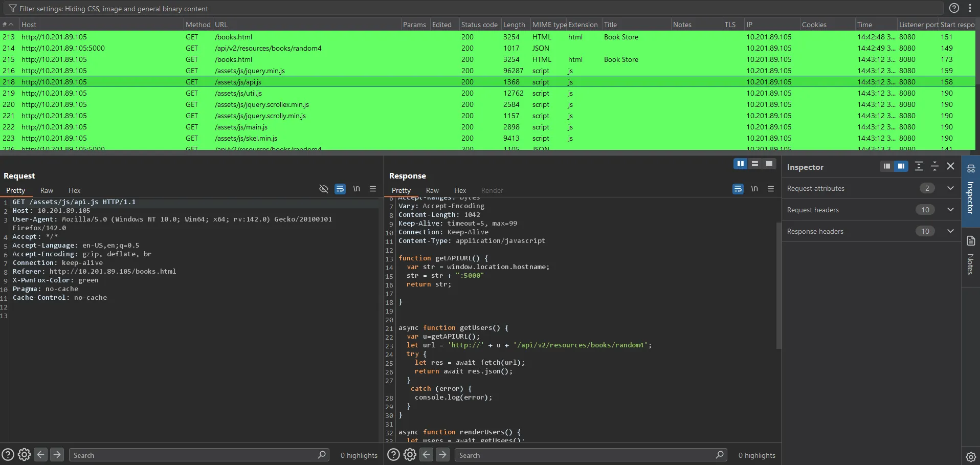Screen dimensions: 980x465
Task: Click the \n line-endings icon in the Request pane
Action: [x=357, y=189]
